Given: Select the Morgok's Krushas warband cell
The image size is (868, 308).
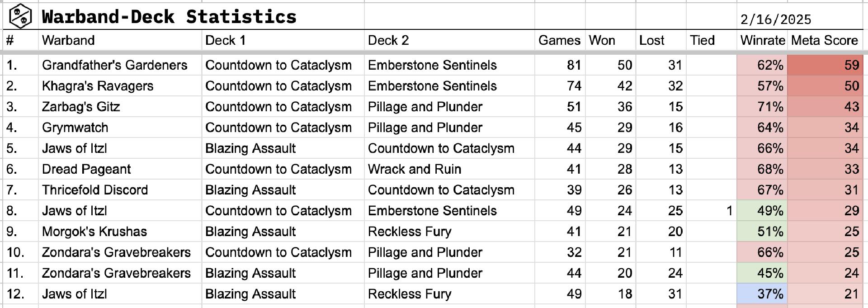Looking at the screenshot, I should 94,232.
